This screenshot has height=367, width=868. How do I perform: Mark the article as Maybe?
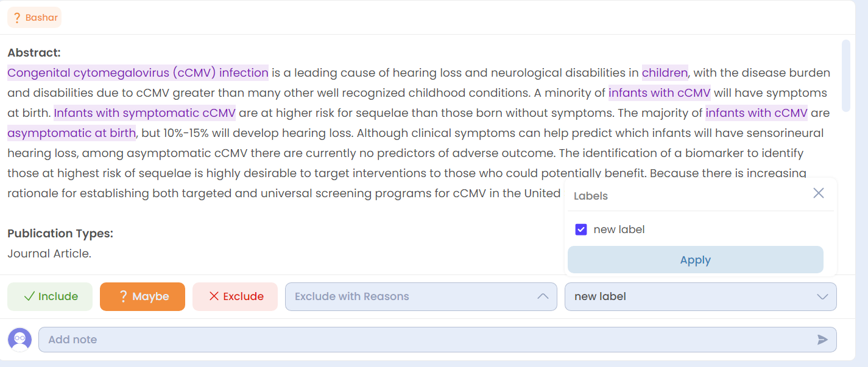pos(143,296)
